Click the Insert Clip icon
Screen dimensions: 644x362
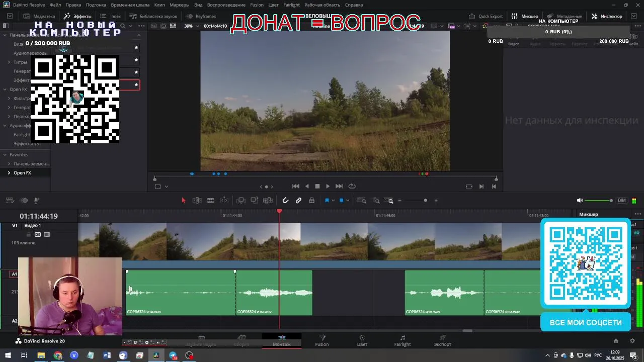pyautogui.click(x=241, y=201)
